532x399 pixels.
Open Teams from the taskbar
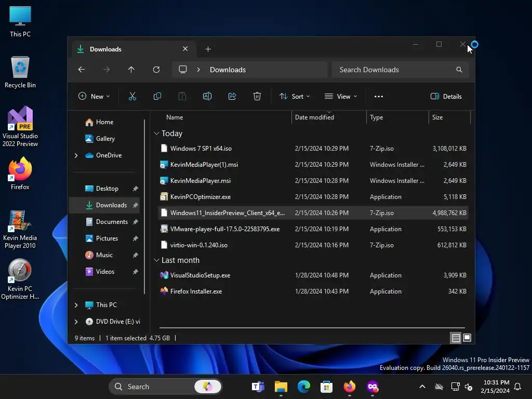tap(258, 387)
